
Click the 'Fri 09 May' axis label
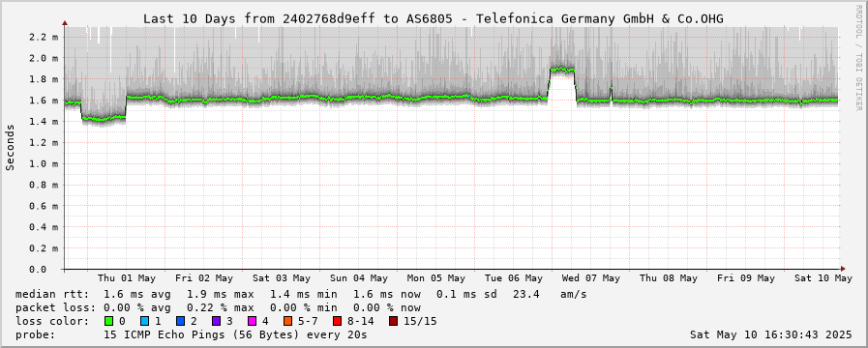[745, 277]
